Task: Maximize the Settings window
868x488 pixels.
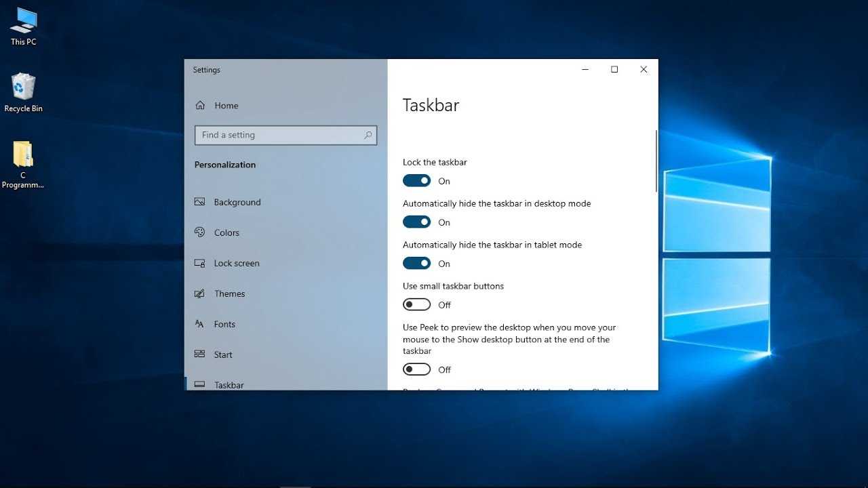Action: [614, 69]
